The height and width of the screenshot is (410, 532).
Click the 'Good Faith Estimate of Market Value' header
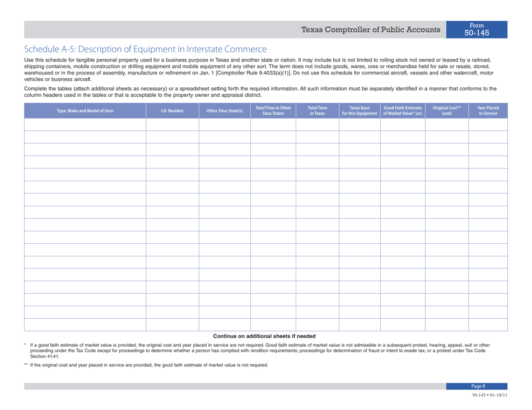coord(404,111)
